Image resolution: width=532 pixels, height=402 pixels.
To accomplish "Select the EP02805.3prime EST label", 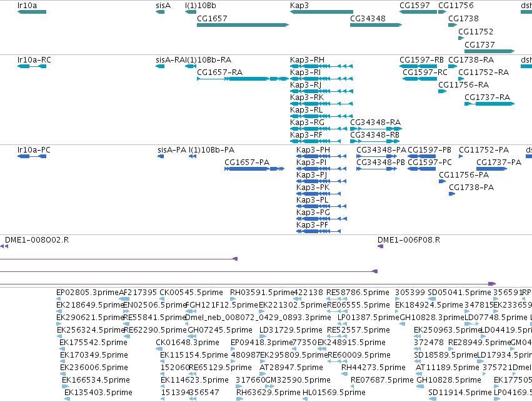I will [88, 293].
